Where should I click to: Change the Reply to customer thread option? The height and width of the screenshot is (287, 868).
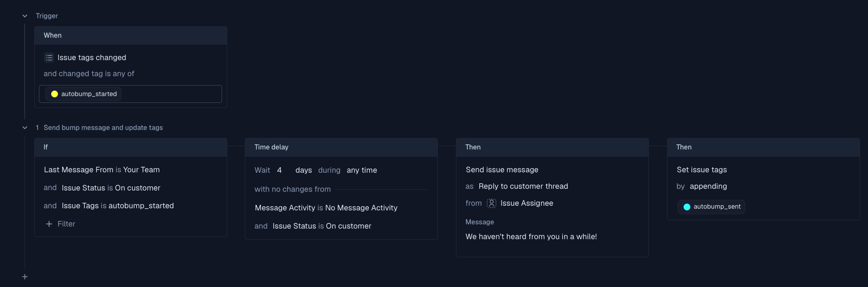[x=523, y=186]
